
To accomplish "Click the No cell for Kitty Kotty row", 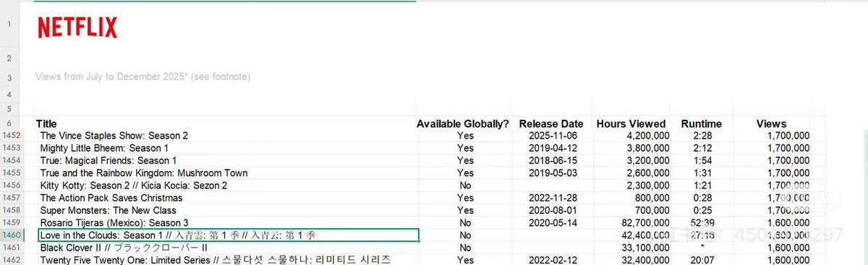I will (464, 186).
